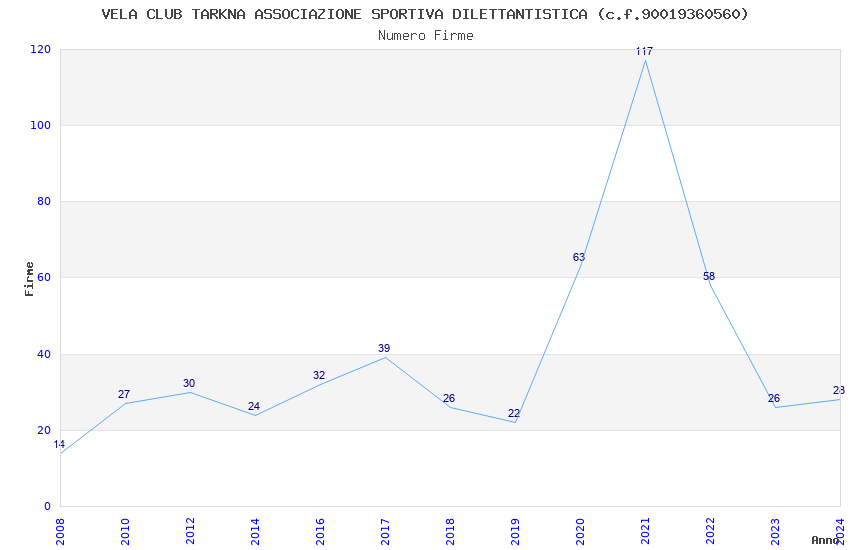Click the x-axis year 2022
Screen dimensions: 850x550
click(x=711, y=531)
